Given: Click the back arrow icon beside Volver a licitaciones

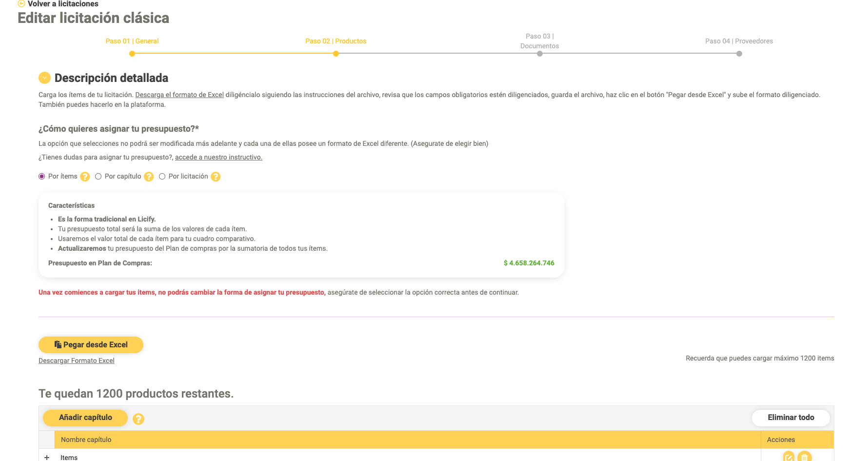Looking at the screenshot, I should point(21,3).
